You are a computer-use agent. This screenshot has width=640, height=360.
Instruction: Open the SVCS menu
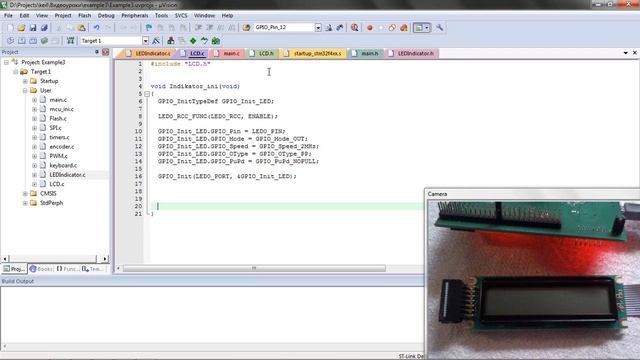coord(181,16)
